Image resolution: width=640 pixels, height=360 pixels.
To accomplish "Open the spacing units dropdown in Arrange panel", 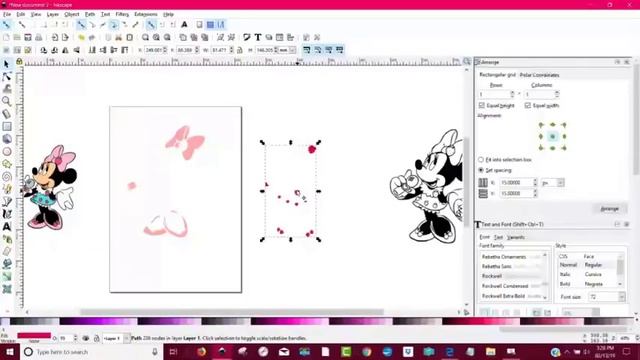I will click(560, 183).
